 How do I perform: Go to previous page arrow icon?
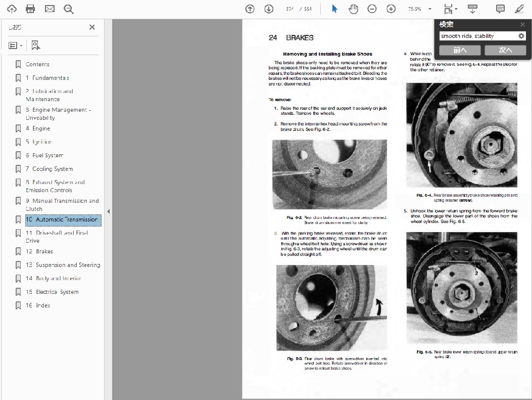click(250, 9)
